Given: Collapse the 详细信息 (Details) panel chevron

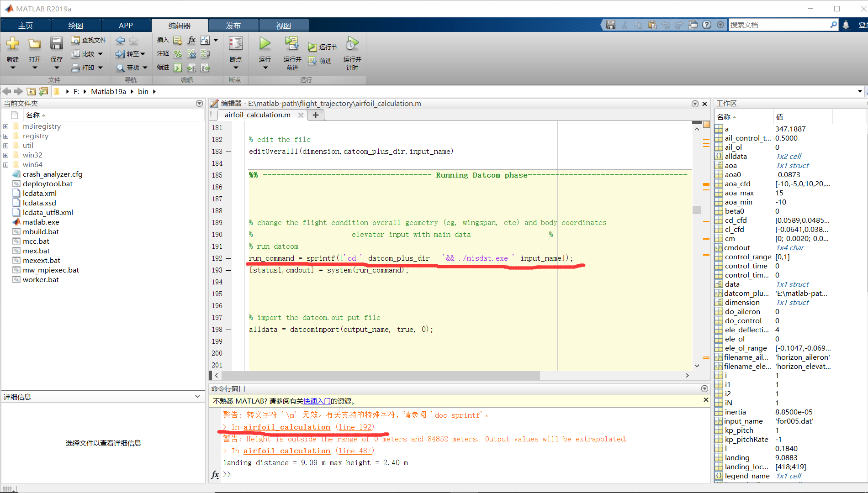Looking at the screenshot, I should (x=197, y=397).
